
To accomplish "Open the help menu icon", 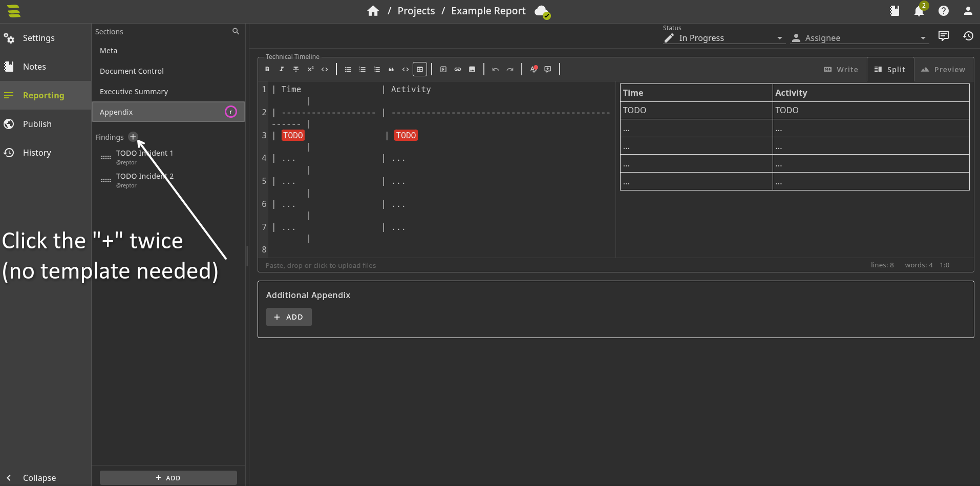I will pos(943,11).
